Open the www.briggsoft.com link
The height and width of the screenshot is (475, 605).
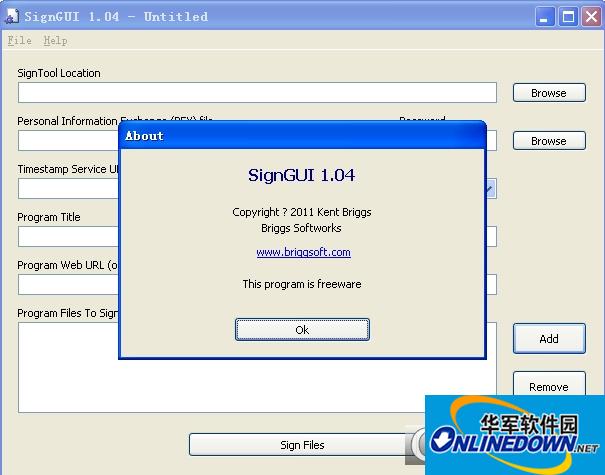click(x=303, y=252)
